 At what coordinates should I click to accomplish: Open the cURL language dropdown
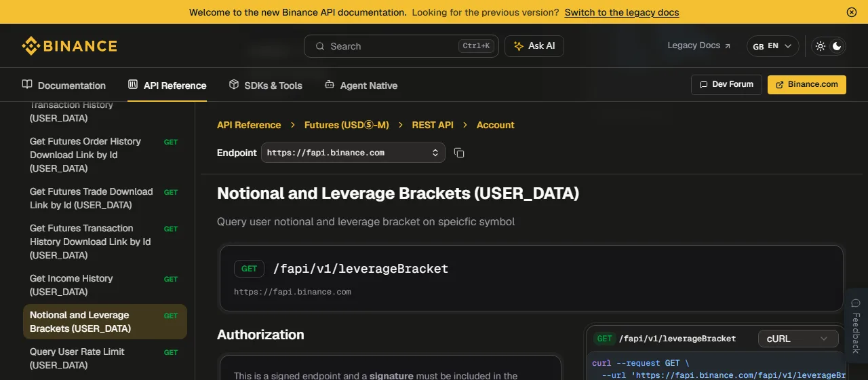pyautogui.click(x=798, y=339)
